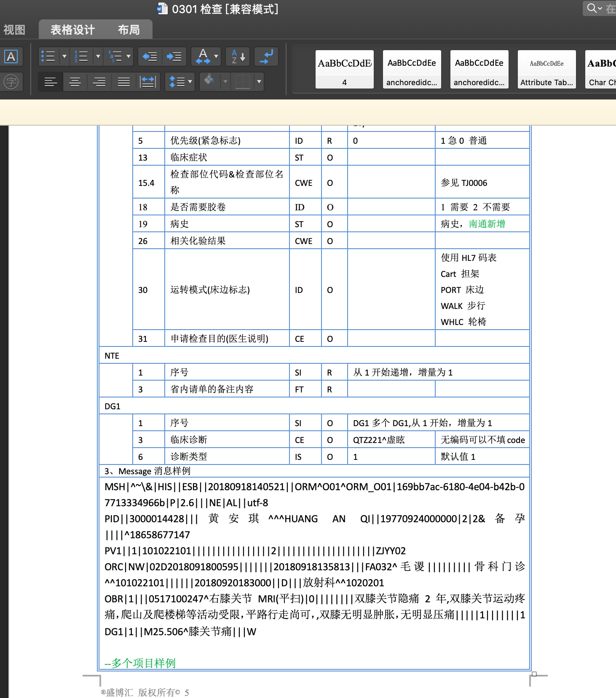616x698 pixels.
Task: Open the 布局 ribbon tab
Action: [x=129, y=30]
